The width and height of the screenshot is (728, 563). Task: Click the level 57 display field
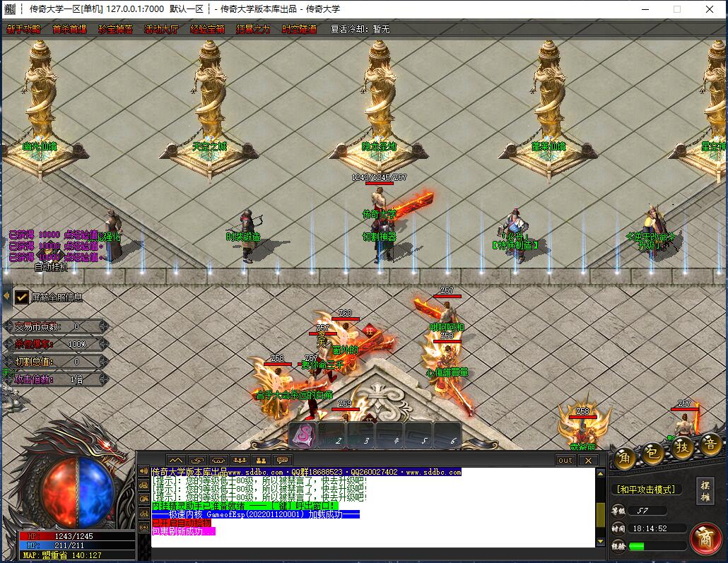coord(647,511)
